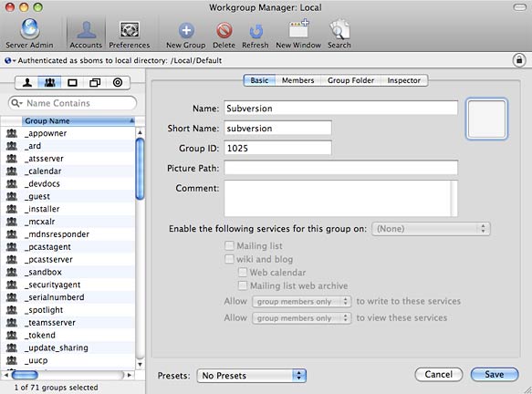This screenshot has width=532, height=394.
Task: Open a New Window from the toolbar
Action: (298, 28)
